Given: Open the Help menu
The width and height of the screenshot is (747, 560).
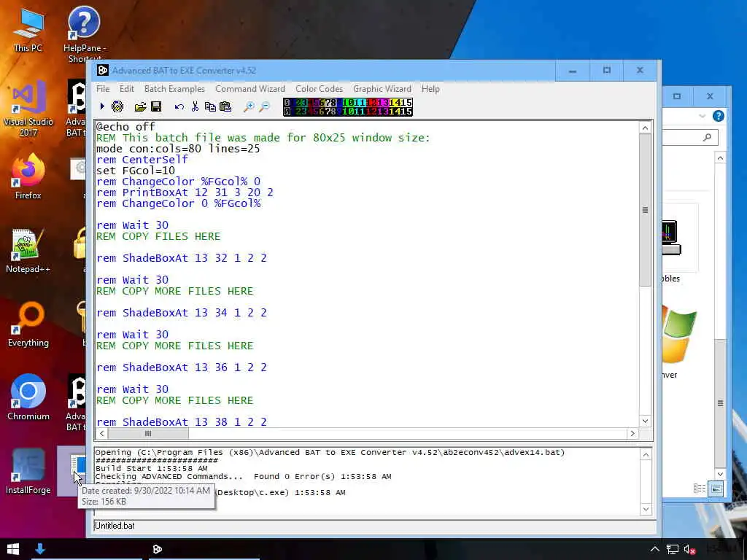Looking at the screenshot, I should coord(430,89).
